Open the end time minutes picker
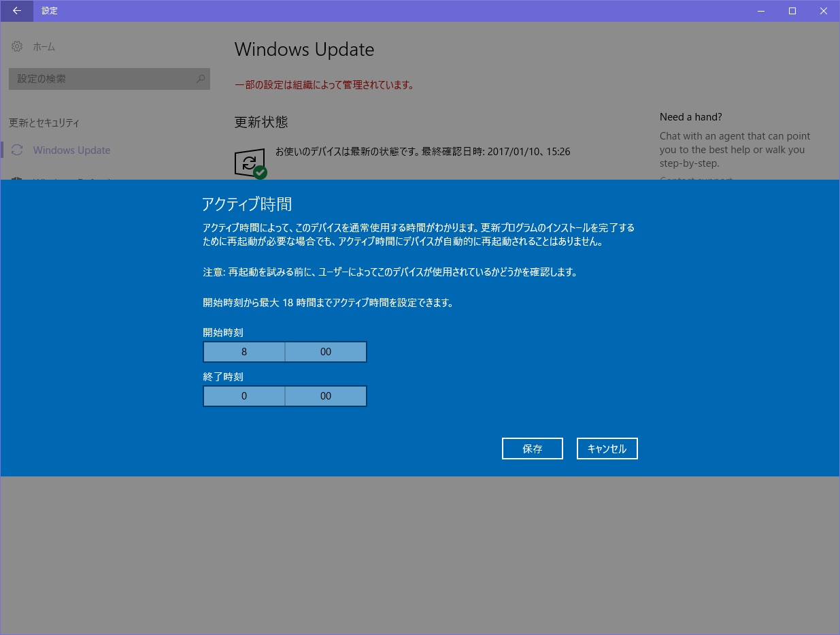Viewport: 840px width, 635px height. (x=326, y=396)
